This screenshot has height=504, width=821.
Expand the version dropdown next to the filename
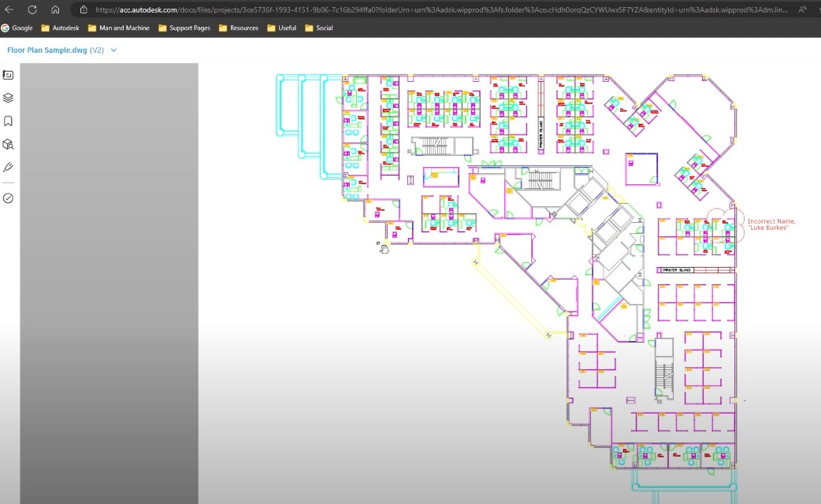112,49
